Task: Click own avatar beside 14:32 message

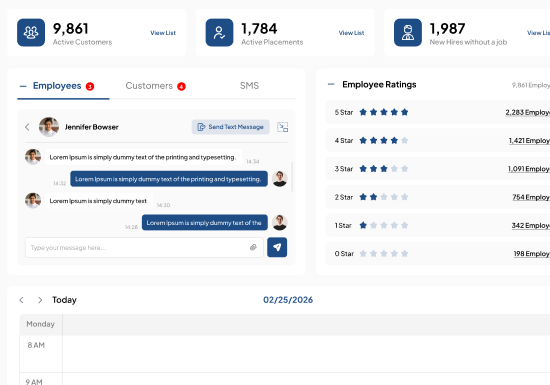Action: pos(280,179)
